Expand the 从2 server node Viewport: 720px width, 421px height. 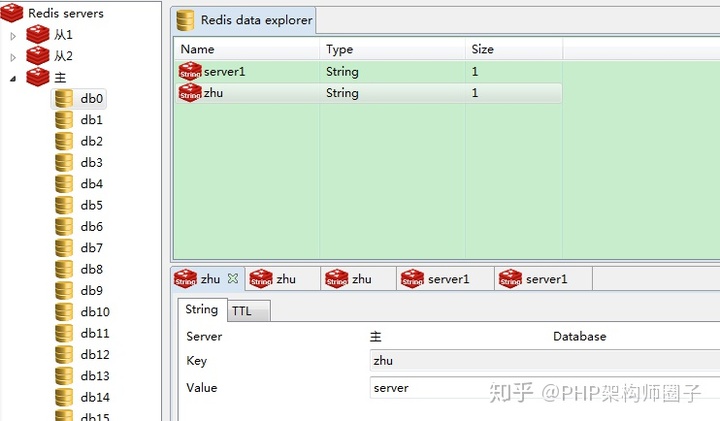click(x=13, y=57)
